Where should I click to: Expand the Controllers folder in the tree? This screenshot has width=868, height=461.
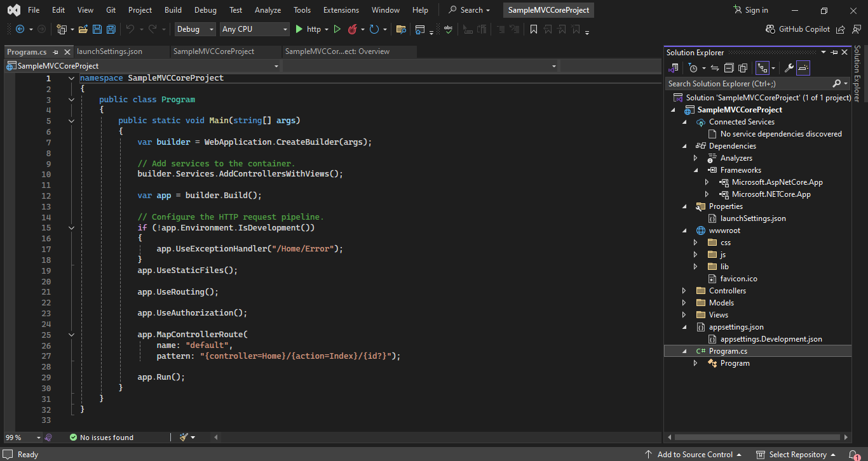tap(684, 291)
